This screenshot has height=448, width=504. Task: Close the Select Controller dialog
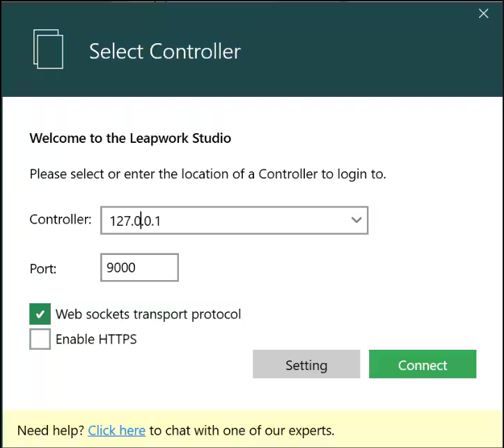[484, 13]
